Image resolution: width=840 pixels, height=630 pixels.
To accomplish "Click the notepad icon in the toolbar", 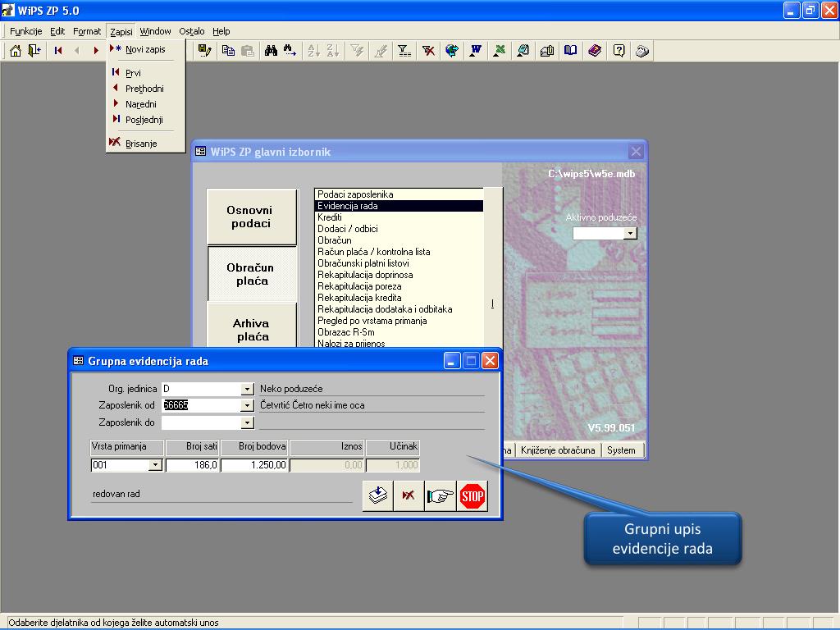I will (x=523, y=51).
